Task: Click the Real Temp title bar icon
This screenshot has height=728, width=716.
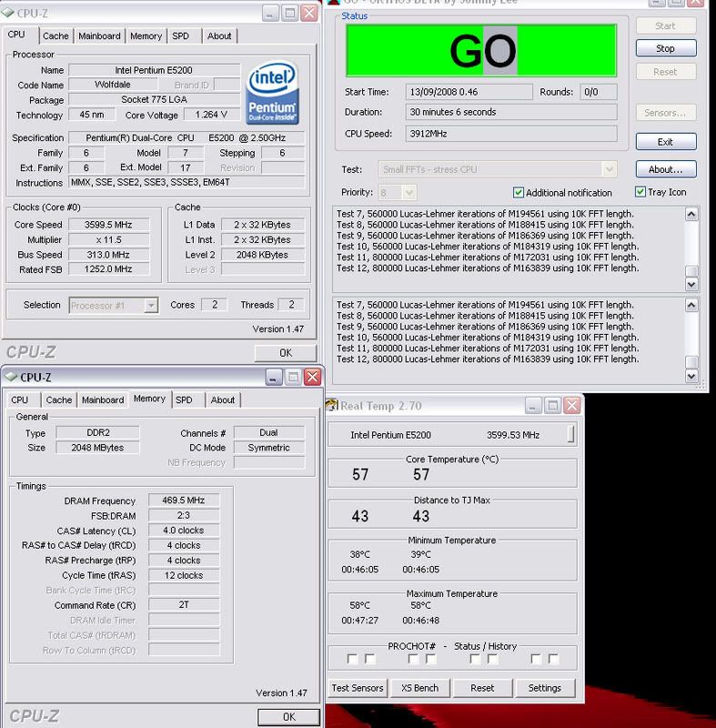Action: [x=333, y=405]
